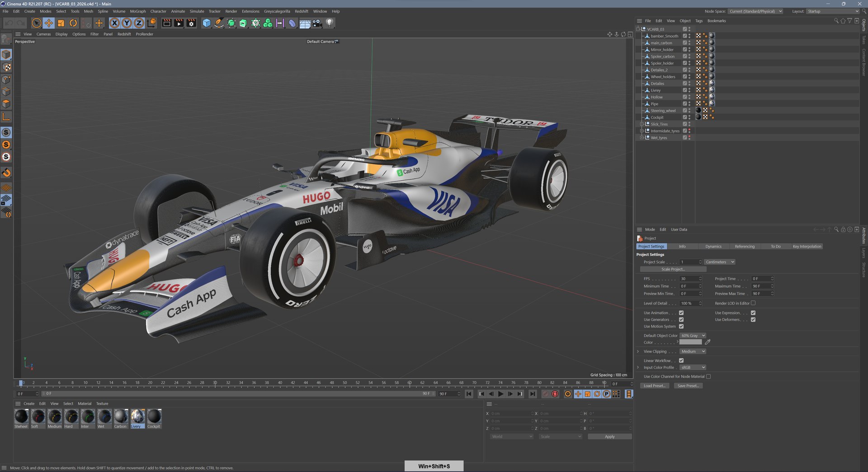Image resolution: width=868 pixels, height=472 pixels.
Task: Toggle the coordinate system icon
Action: click(152, 23)
